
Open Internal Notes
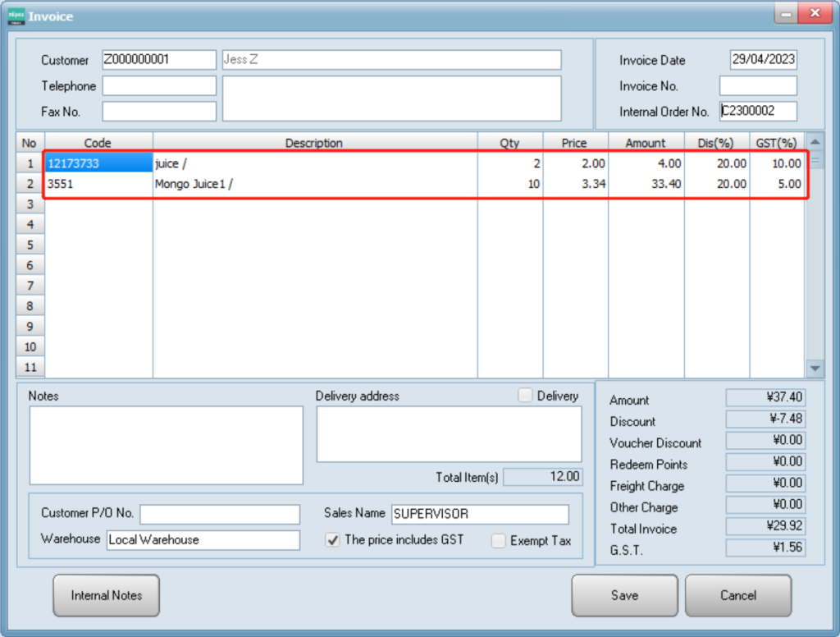(107, 595)
